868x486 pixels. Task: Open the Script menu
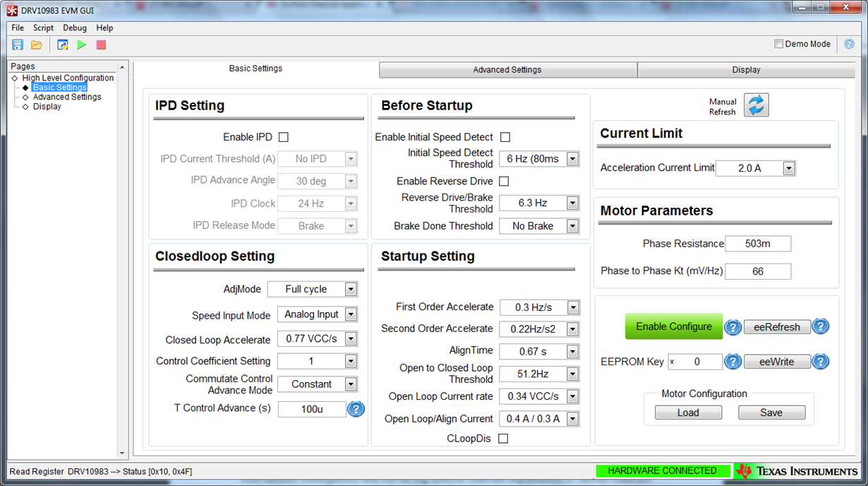43,28
